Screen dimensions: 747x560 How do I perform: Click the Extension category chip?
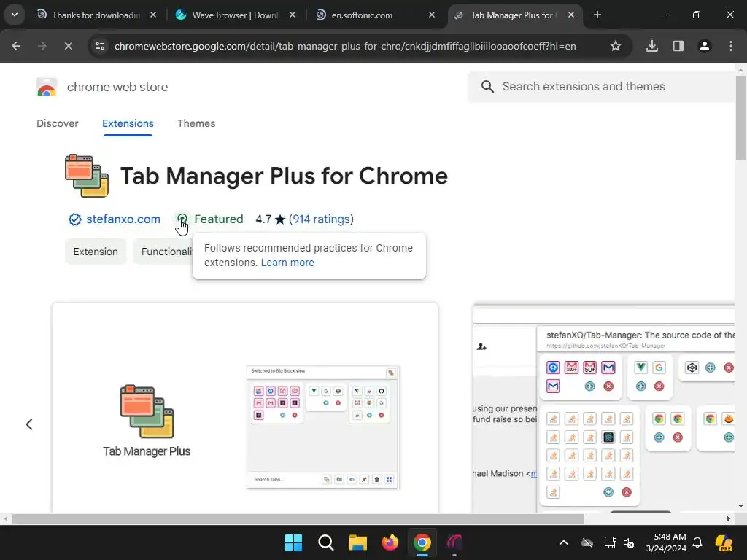click(x=96, y=252)
